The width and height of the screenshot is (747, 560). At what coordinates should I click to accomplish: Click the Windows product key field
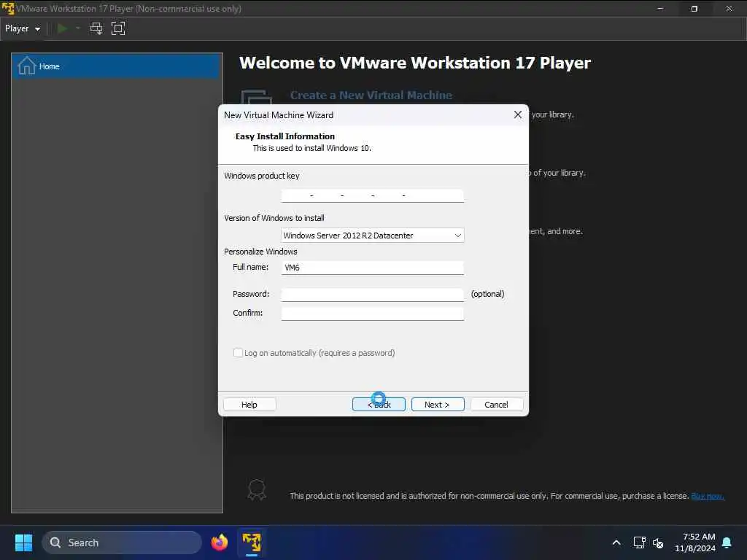pos(372,195)
